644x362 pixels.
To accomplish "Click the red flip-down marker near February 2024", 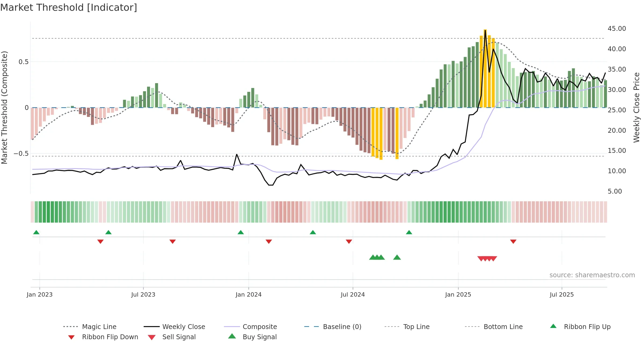I will (269, 242).
